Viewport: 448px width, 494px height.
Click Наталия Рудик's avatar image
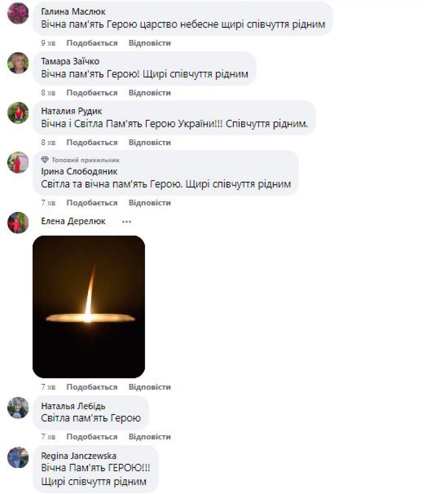[x=18, y=113]
